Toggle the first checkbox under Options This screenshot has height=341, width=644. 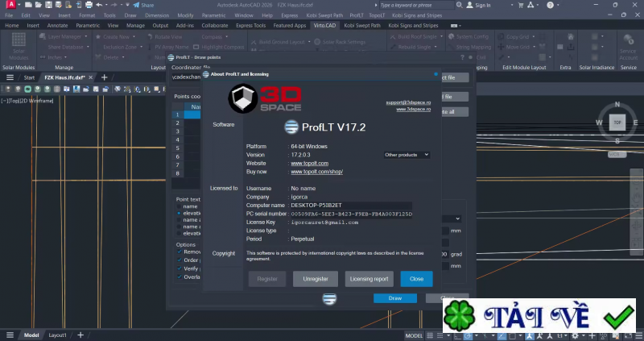pos(179,252)
